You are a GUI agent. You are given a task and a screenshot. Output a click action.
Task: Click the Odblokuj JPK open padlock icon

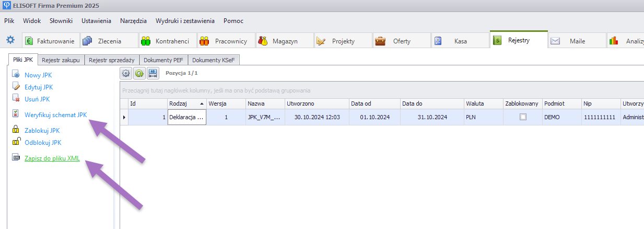16,142
